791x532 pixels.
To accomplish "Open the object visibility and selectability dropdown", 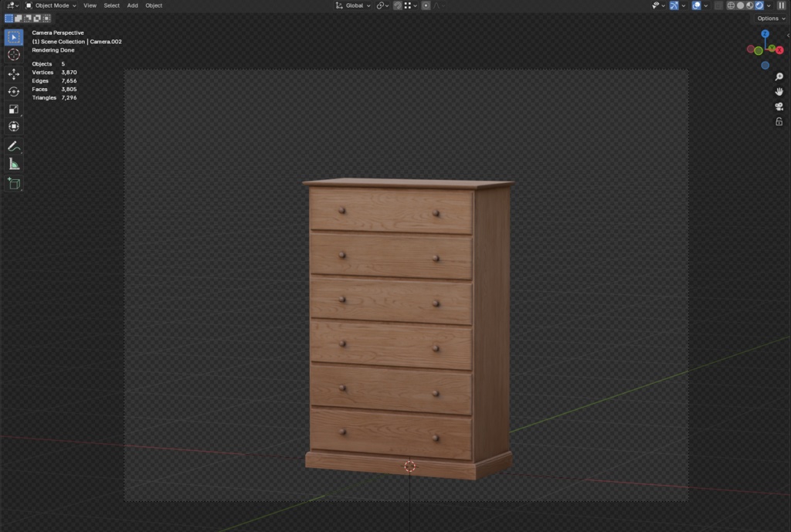I will pyautogui.click(x=658, y=5).
